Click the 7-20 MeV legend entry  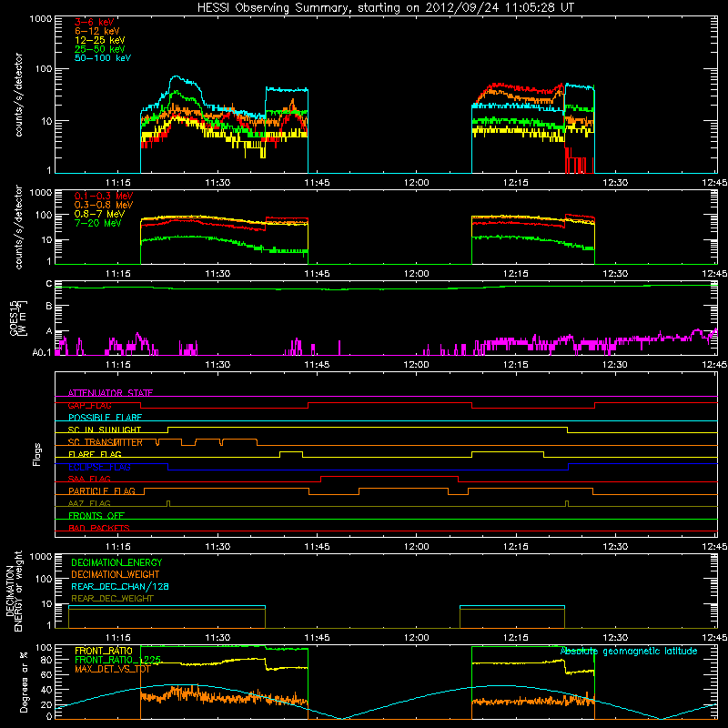[x=98, y=223]
